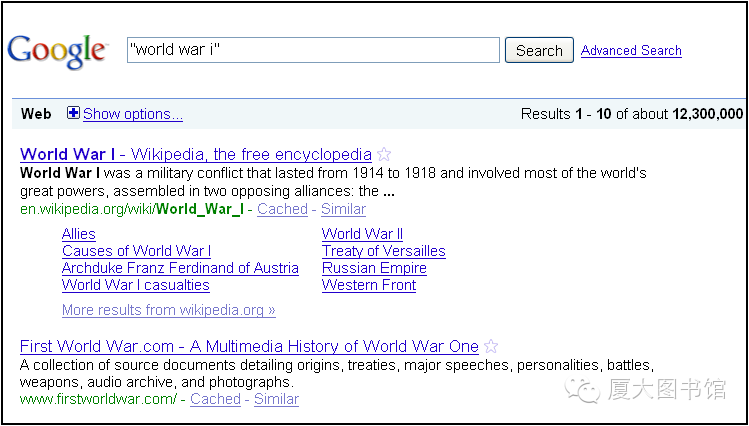Screen dimensions: 749x426
Task: Click the firstworldwar.com snippet about source documents
Action: click(337, 374)
